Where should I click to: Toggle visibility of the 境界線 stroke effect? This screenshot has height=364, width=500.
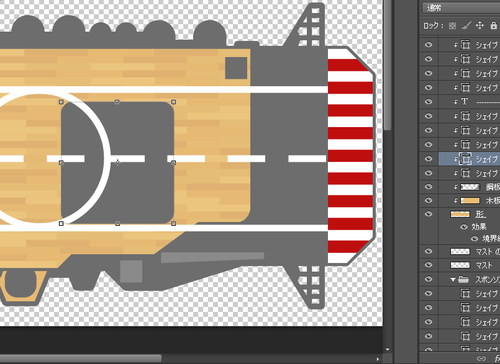tap(474, 239)
